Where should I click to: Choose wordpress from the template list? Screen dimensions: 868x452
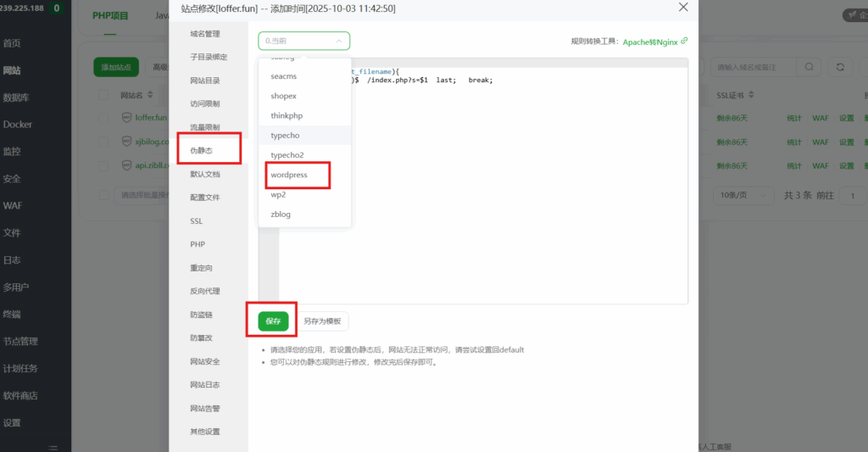pyautogui.click(x=289, y=175)
